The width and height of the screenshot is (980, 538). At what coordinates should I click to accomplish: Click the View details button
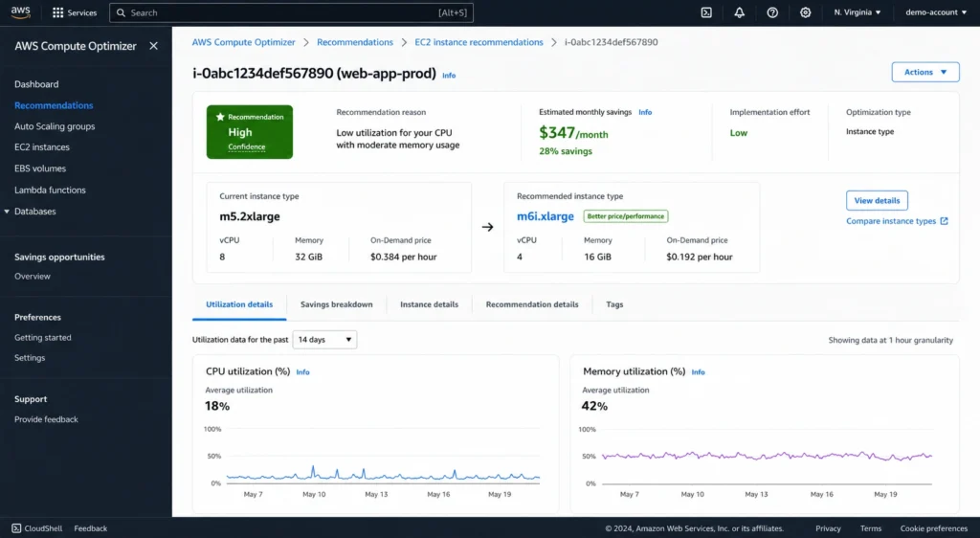click(877, 201)
